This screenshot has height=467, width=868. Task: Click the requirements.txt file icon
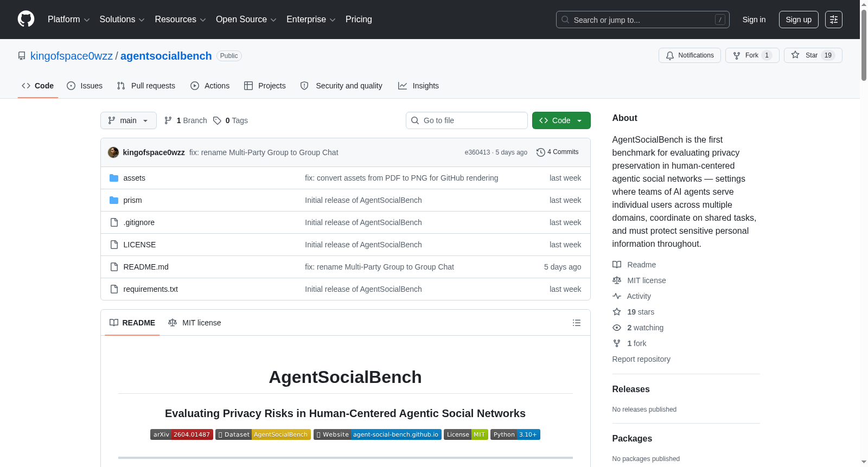coord(114,289)
